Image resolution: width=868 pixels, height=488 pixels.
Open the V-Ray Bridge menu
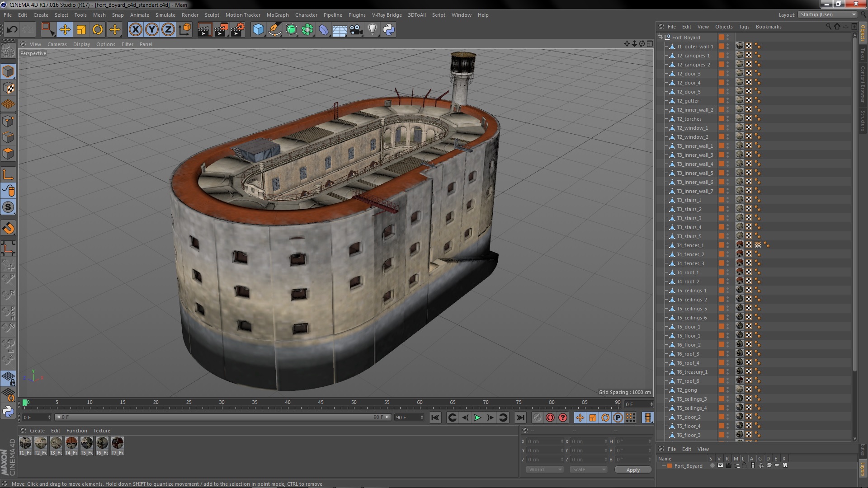click(387, 15)
